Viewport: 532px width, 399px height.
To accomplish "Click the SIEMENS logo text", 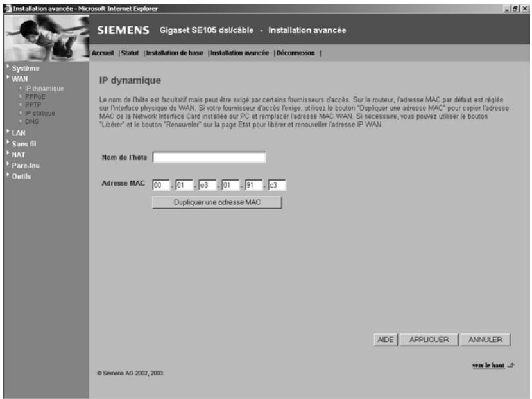I will [123, 30].
